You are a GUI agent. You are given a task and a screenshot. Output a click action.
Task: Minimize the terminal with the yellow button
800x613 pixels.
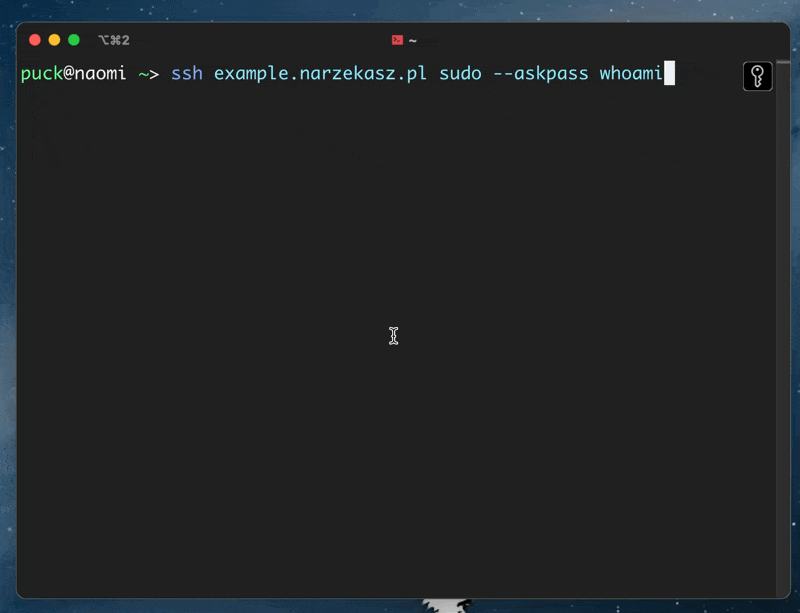54,40
